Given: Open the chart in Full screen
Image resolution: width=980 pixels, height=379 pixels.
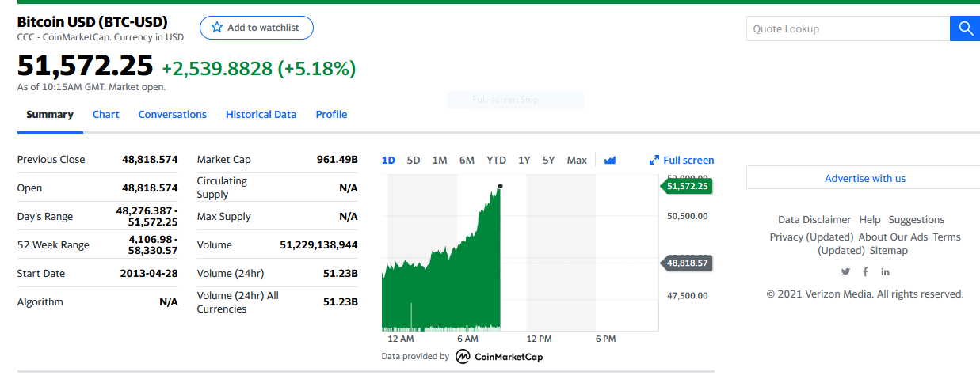Looking at the screenshot, I should tap(682, 160).
